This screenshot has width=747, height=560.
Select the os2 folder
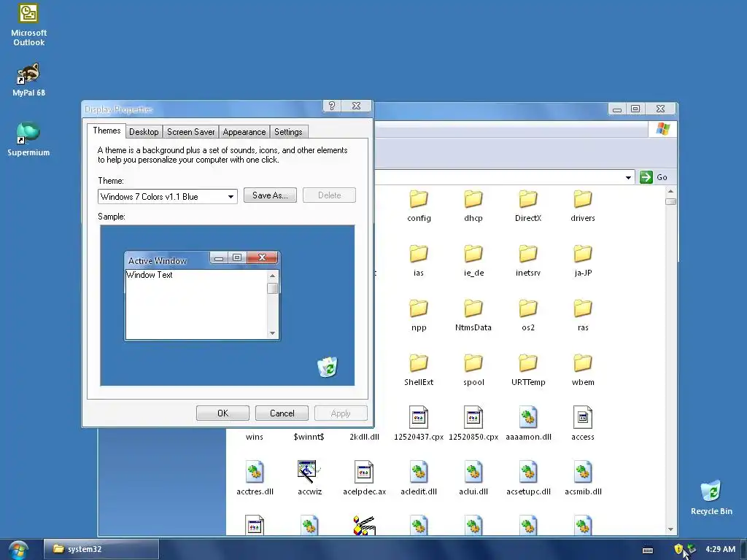tap(528, 316)
